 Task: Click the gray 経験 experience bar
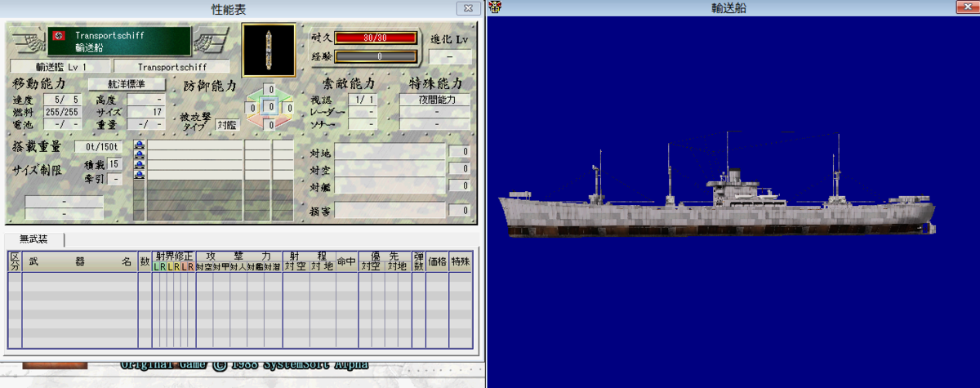coord(376,56)
